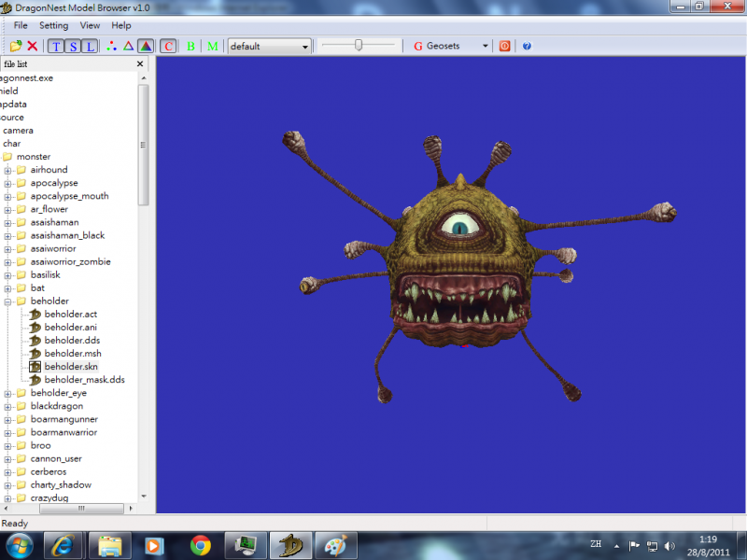Click the red X toolbar icon
This screenshot has width=747, height=560.
[33, 46]
